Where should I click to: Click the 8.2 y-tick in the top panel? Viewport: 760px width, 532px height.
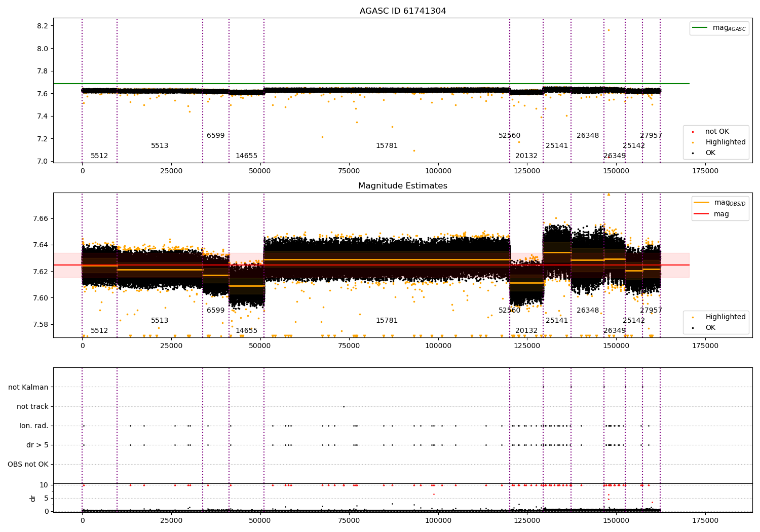42,26
